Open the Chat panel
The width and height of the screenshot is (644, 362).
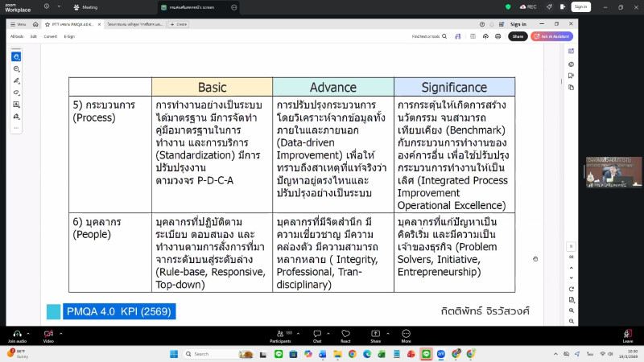click(x=317, y=333)
